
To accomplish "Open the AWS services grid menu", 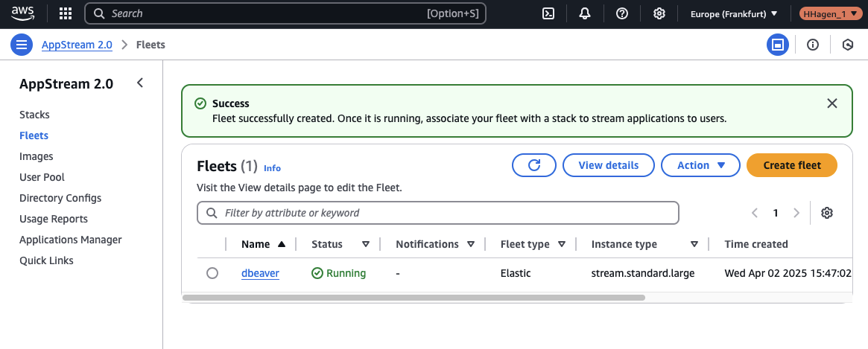I will 66,13.
